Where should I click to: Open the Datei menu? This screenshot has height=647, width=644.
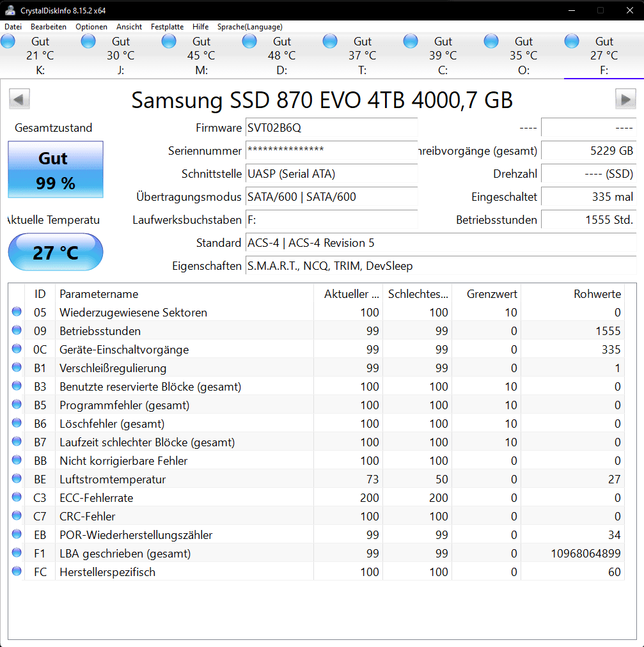point(13,27)
